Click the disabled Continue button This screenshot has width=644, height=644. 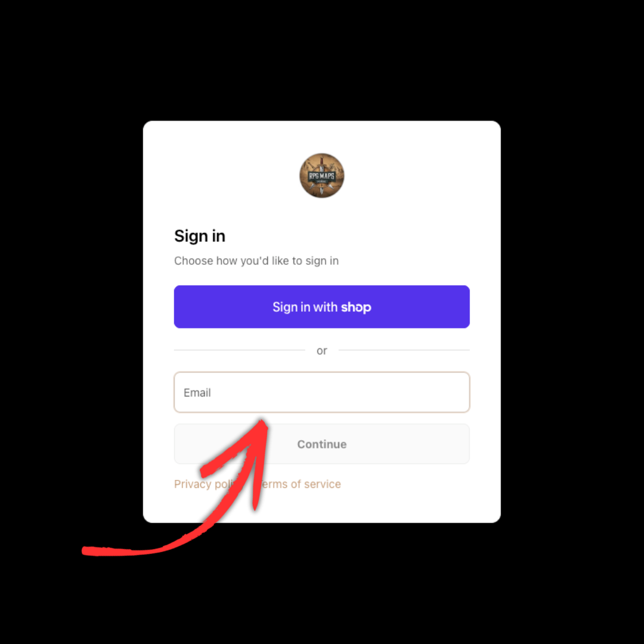click(321, 444)
